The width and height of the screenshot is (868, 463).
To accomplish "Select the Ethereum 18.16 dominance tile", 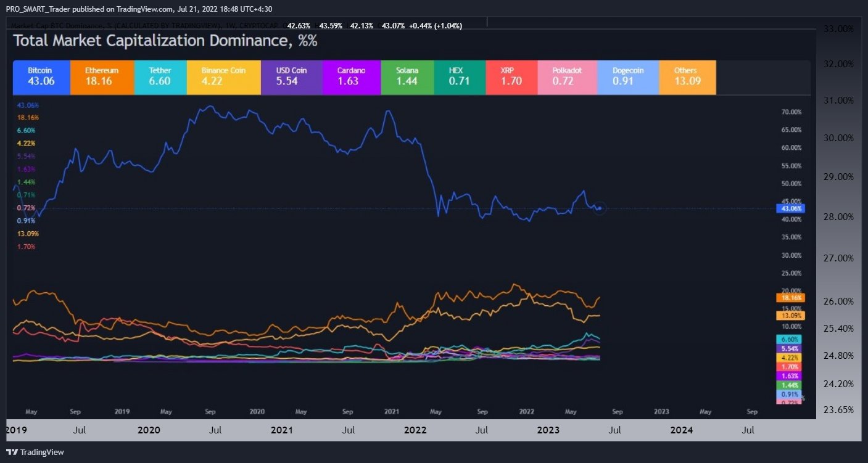I will [x=102, y=77].
